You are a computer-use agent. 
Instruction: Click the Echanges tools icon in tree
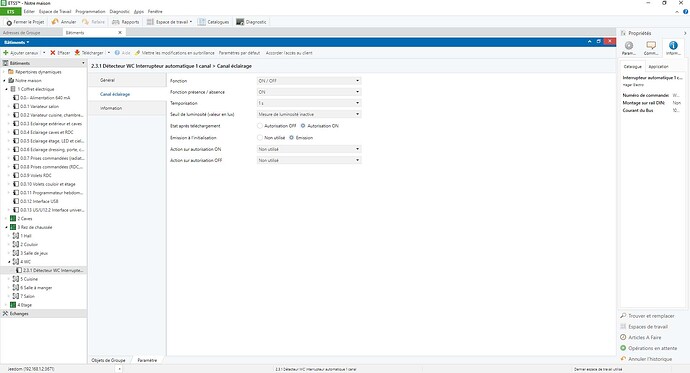click(x=5, y=314)
